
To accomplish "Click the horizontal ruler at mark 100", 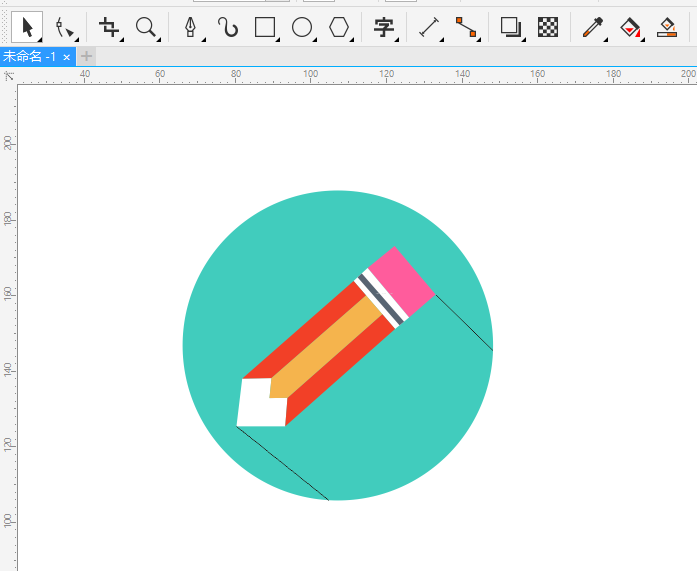I will [310, 74].
